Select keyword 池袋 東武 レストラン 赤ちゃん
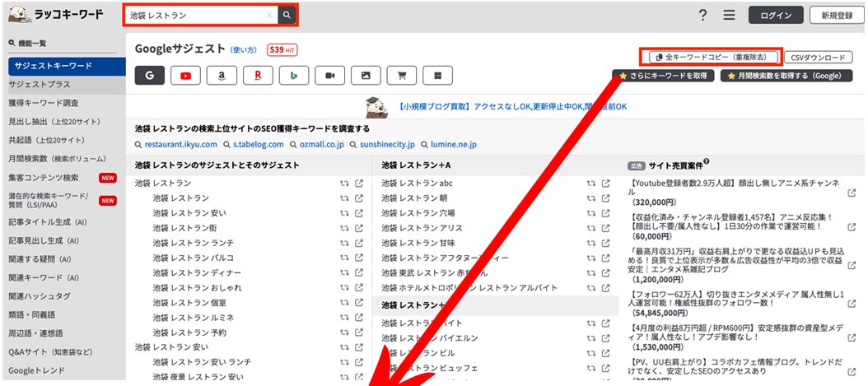This screenshot has width=868, height=386. coord(436,272)
